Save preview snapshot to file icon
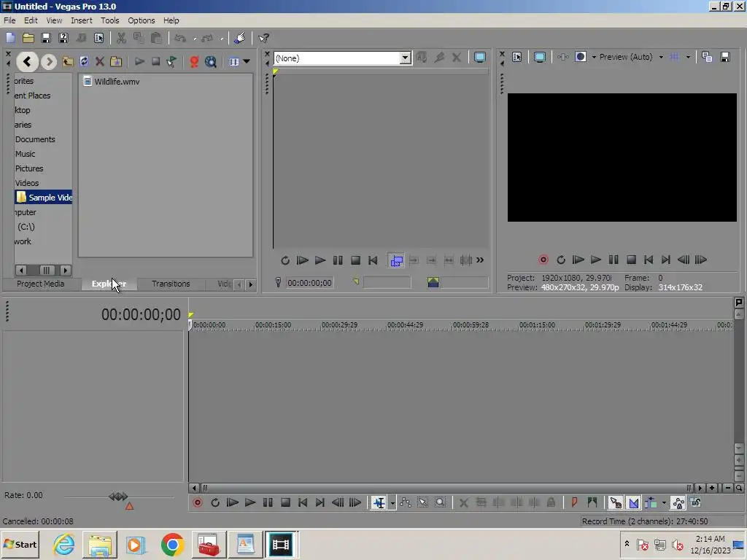The height and width of the screenshot is (560, 747). click(x=725, y=57)
